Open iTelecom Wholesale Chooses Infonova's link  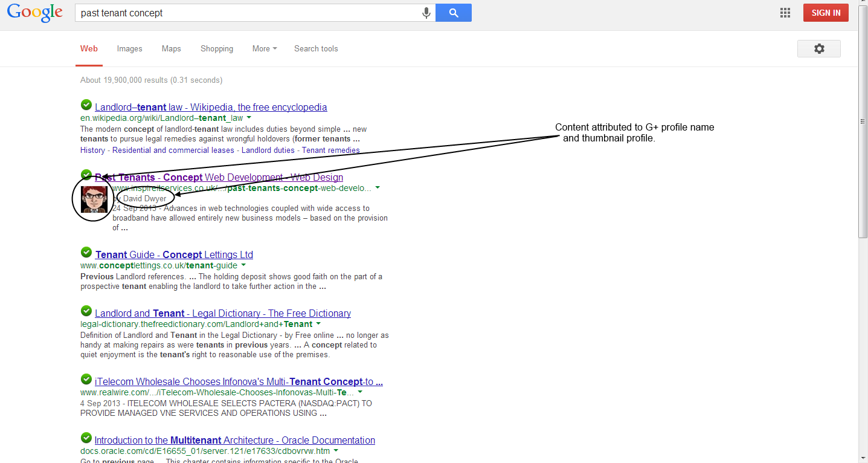239,381
